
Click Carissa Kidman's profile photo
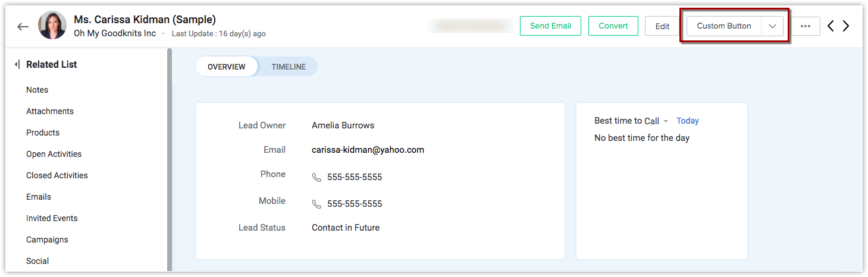pyautogui.click(x=52, y=26)
